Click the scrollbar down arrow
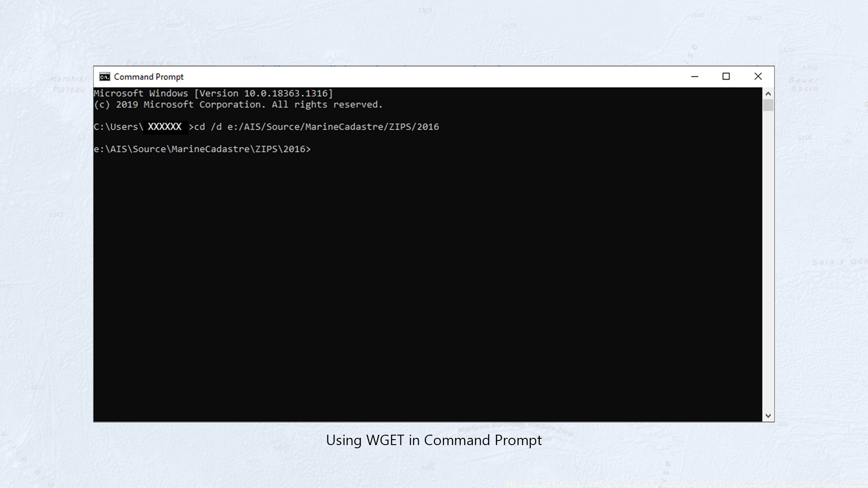This screenshot has height=488, width=868. pos(768,416)
